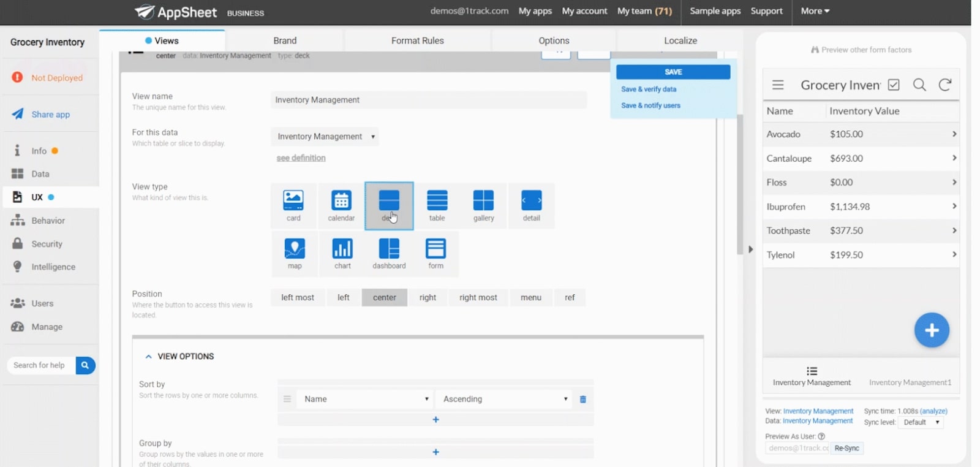Screen dimensions: 980x467
Task: Set position to right most
Action: pos(478,297)
